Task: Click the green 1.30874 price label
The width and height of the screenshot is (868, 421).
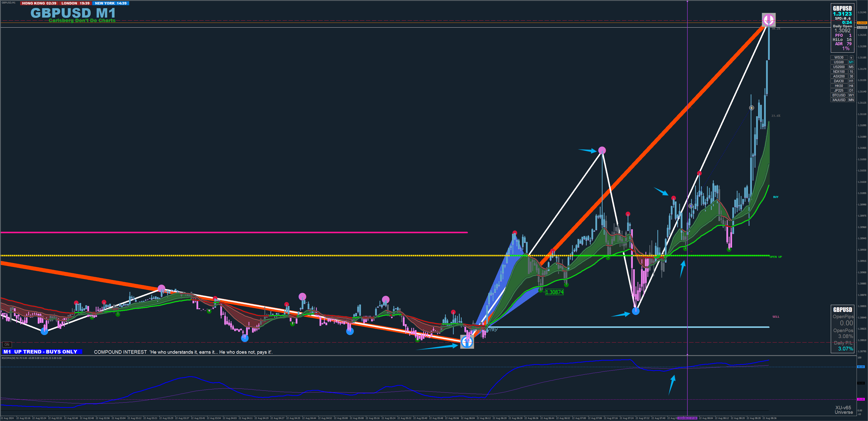Action: pyautogui.click(x=554, y=292)
